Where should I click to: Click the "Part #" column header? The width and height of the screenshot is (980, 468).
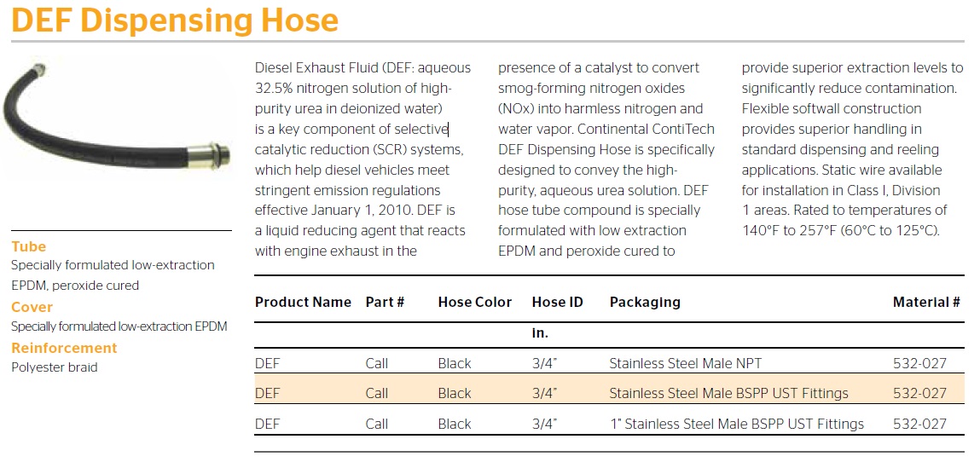pos(385,302)
